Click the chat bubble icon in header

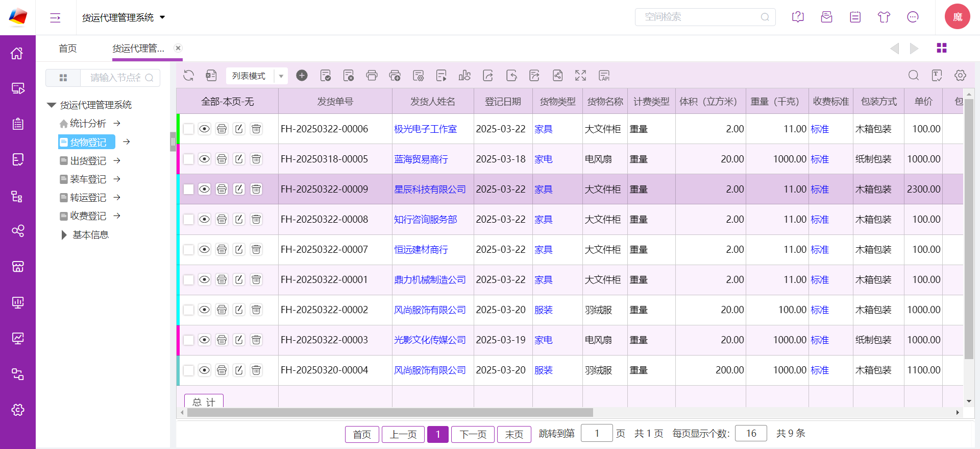click(913, 17)
